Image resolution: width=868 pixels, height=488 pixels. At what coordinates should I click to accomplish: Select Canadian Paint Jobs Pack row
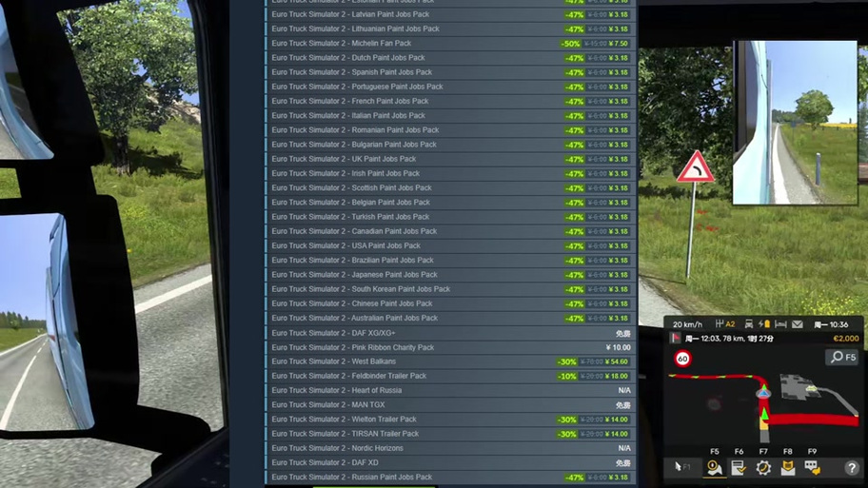450,231
